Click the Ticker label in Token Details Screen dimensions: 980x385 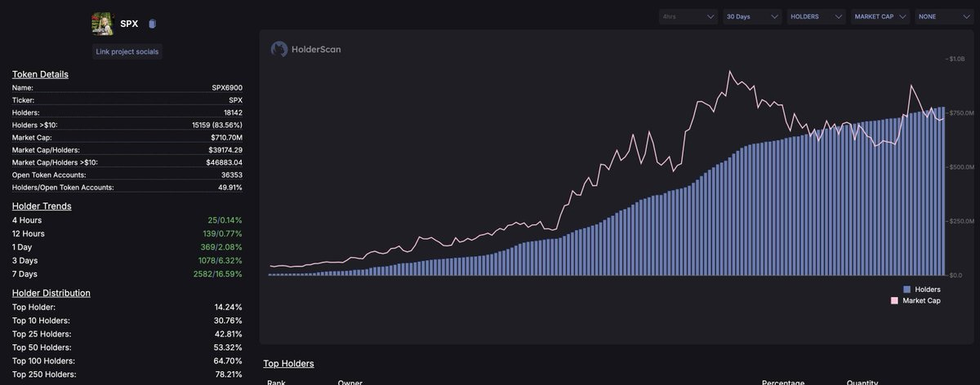point(22,100)
